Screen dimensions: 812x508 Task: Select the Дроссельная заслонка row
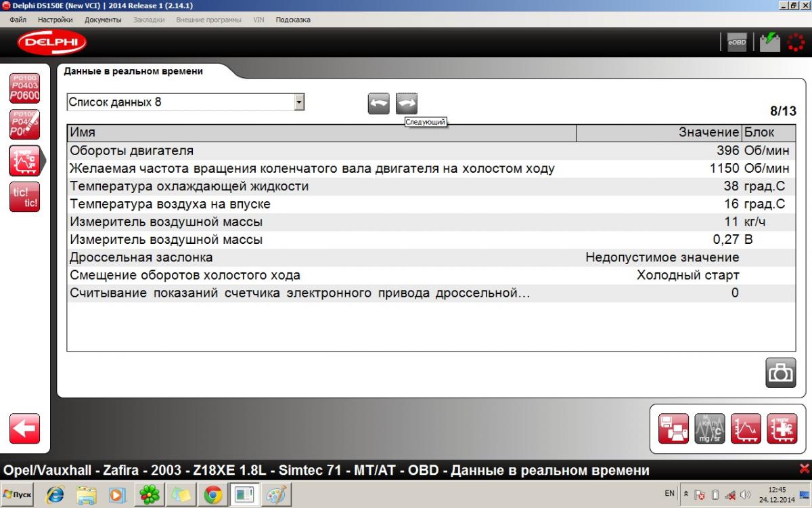pos(430,257)
